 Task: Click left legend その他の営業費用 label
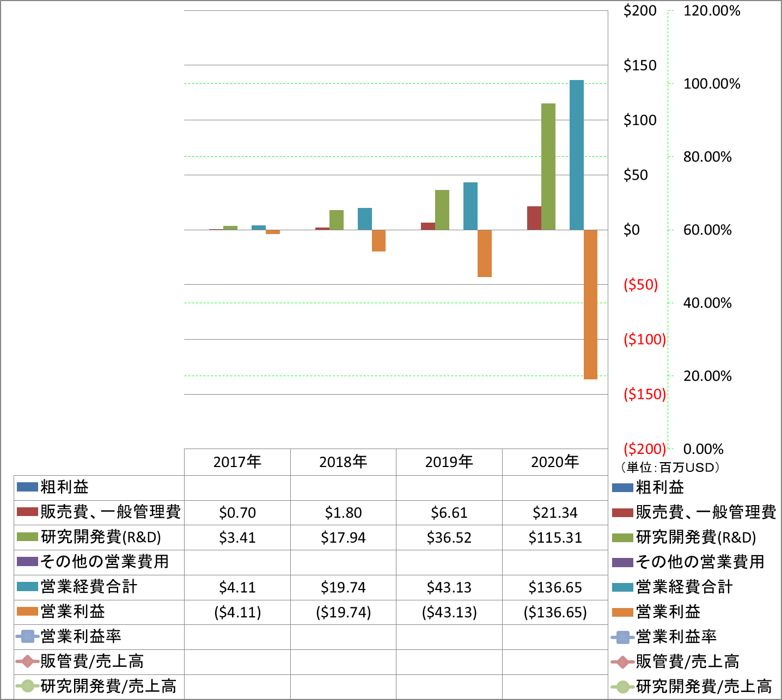coord(105,562)
